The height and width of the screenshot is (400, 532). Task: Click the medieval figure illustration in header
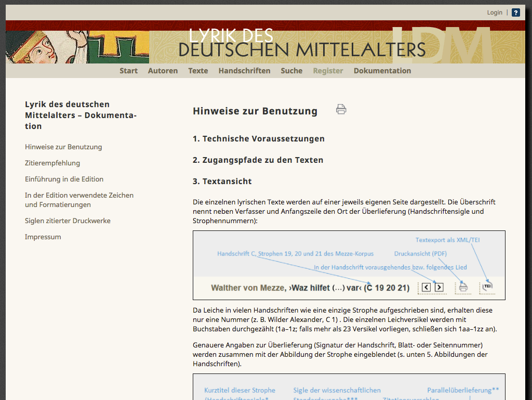click(77, 47)
